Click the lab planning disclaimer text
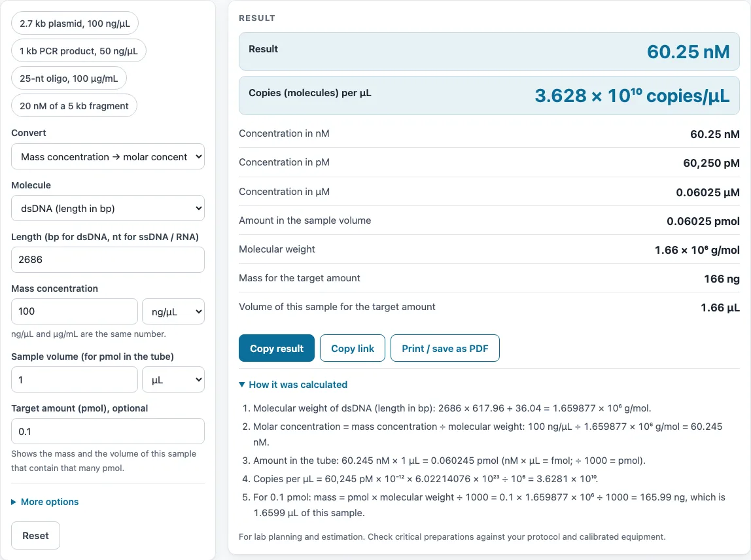The height and width of the screenshot is (560, 751). [452, 536]
